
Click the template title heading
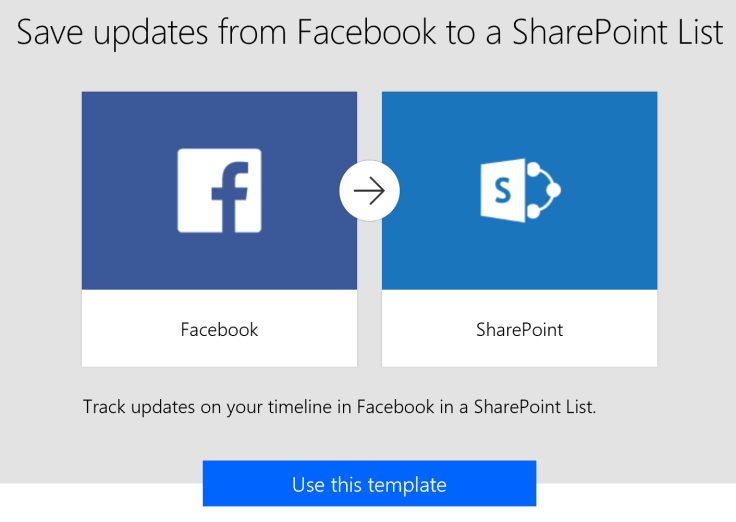click(x=369, y=32)
